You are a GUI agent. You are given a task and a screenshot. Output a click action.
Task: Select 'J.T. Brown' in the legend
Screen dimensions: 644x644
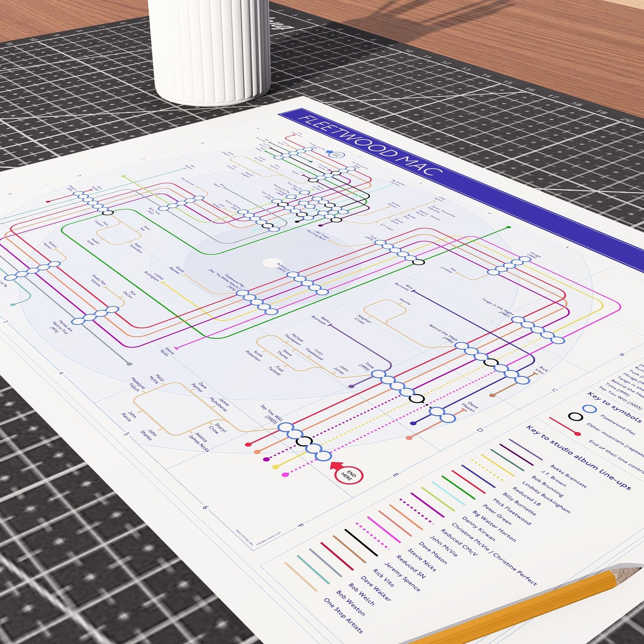coord(553,478)
